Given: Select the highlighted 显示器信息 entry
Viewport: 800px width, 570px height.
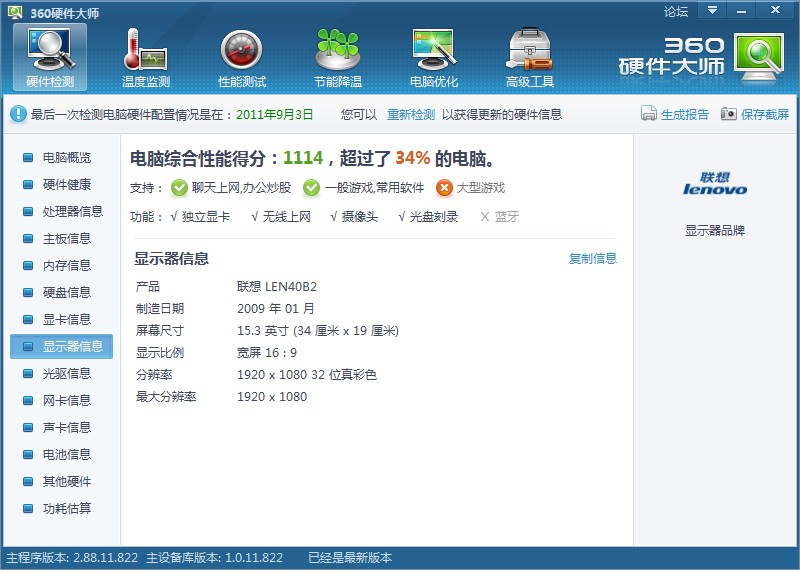Looking at the screenshot, I should tap(61, 346).
